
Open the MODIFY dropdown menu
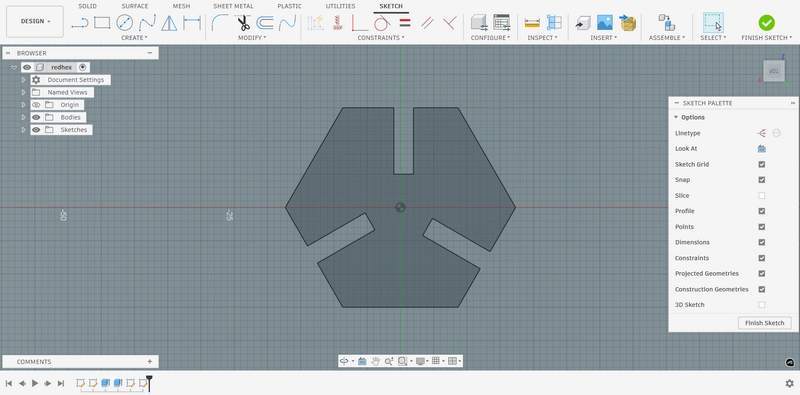[x=252, y=38]
